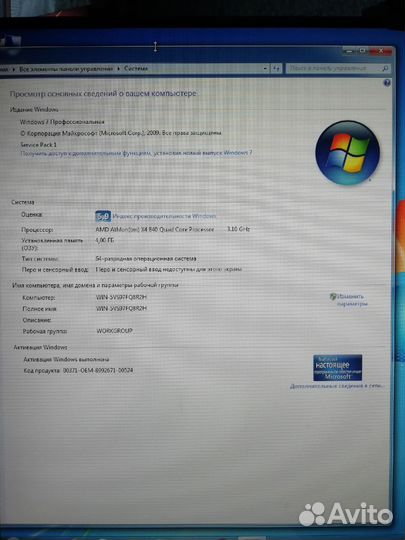Click the 5.9 performance score badge
Screen dimensions: 405x540
point(103,216)
